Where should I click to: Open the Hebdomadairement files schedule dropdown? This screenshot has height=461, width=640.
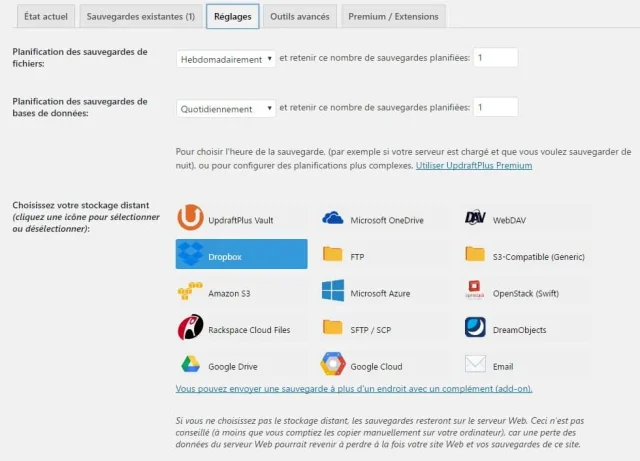226,59
